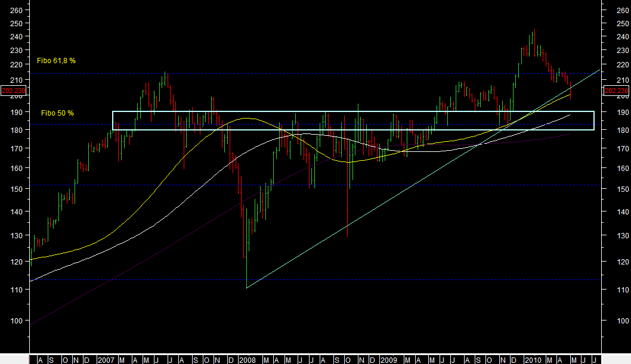This screenshot has height=364, width=631.
Task: Click the "Fibo 50 %" annotation label
Action: (x=57, y=113)
